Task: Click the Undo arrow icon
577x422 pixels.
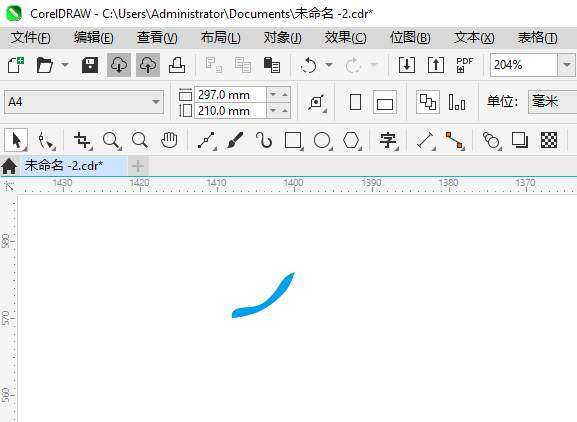Action: (308, 65)
